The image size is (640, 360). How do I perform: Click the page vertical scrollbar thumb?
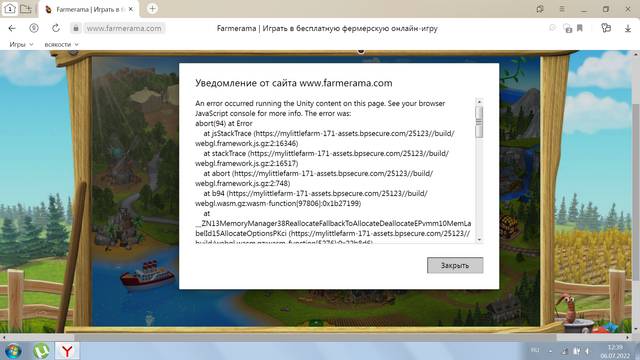click(x=636, y=192)
